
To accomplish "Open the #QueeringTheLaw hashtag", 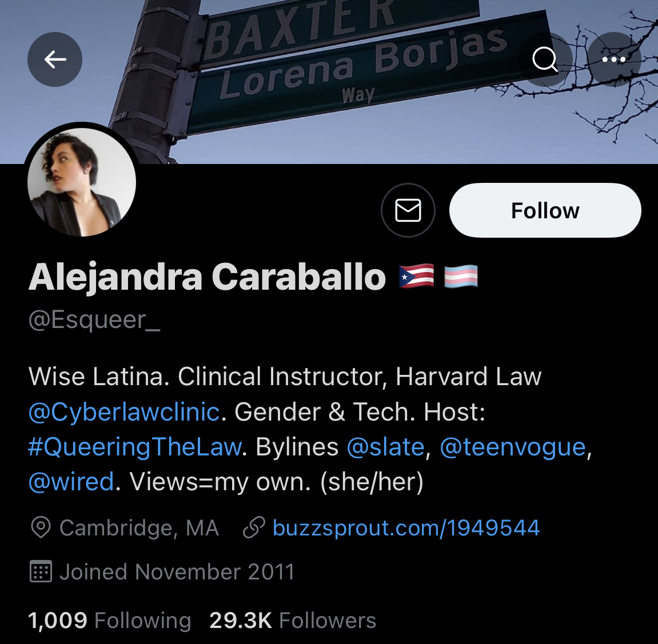I will pos(135,447).
